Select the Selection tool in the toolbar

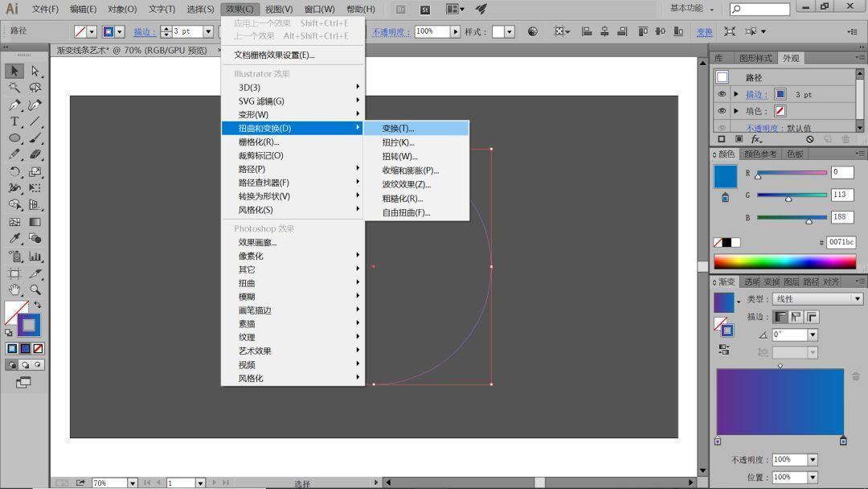click(x=14, y=72)
